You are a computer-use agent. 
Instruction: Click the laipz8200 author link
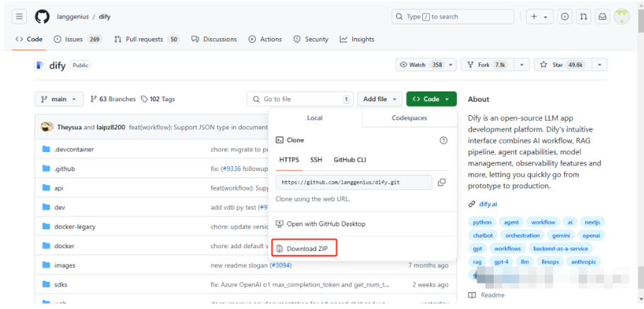(x=111, y=127)
